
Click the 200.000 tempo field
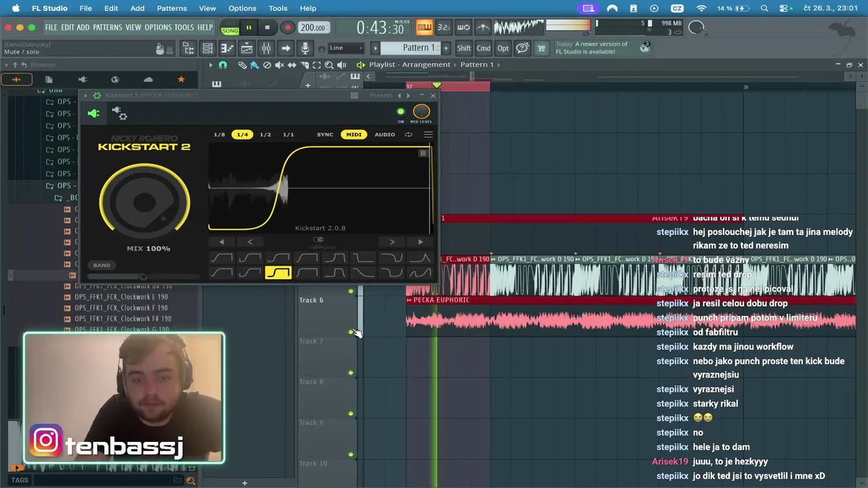point(313,27)
